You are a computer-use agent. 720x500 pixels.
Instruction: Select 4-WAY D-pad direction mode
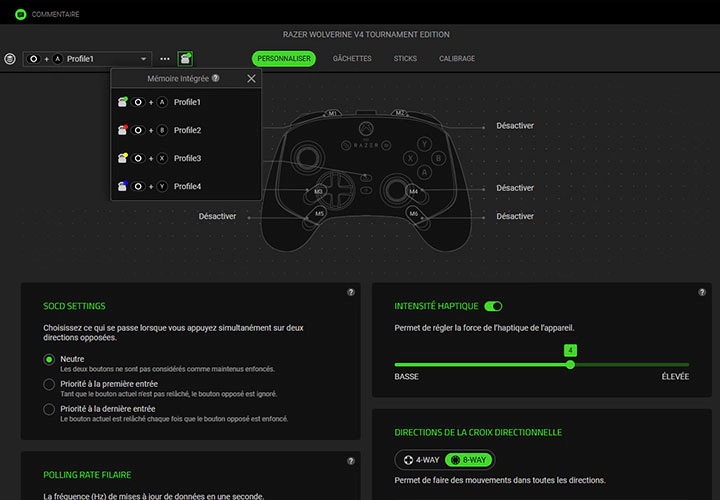(x=422, y=460)
